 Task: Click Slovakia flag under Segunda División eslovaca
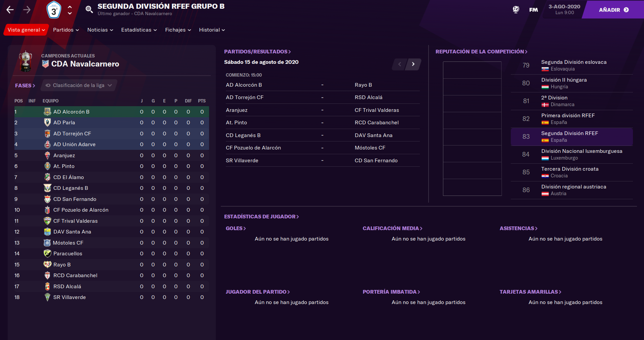[545, 69]
